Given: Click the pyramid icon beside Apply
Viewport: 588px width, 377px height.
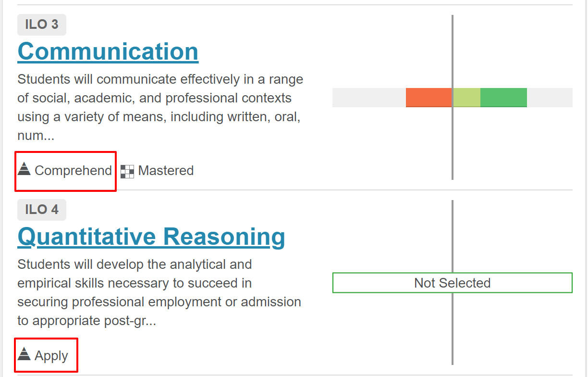Looking at the screenshot, I should [x=24, y=354].
